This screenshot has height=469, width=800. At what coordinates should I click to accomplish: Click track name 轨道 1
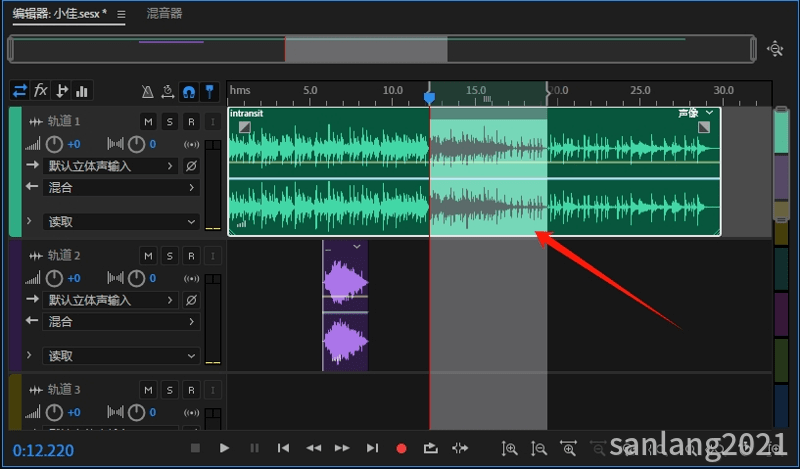(x=64, y=121)
